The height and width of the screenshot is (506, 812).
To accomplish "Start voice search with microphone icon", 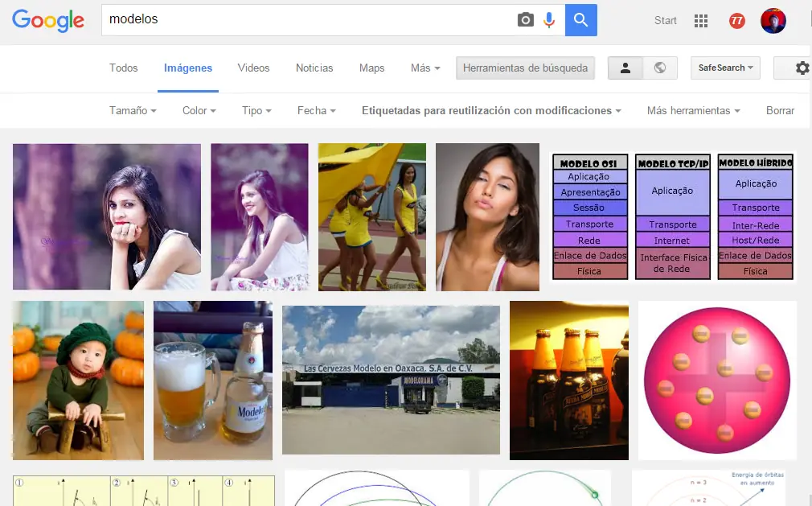I will [x=549, y=20].
